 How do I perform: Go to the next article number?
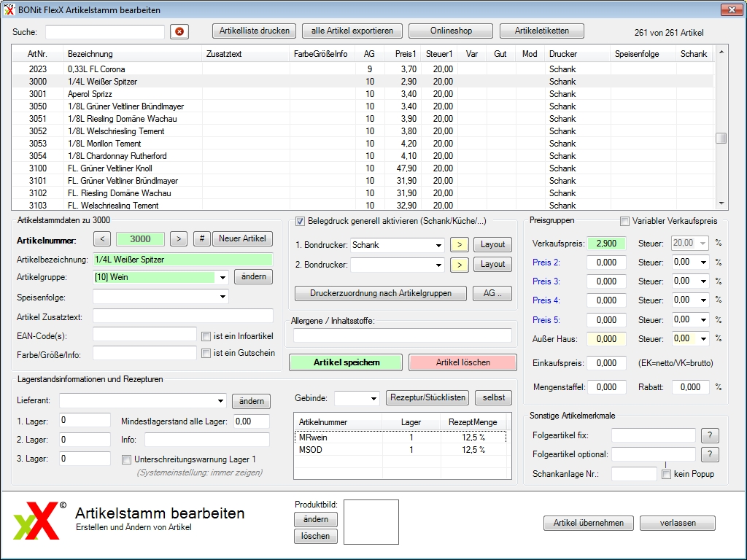point(179,238)
